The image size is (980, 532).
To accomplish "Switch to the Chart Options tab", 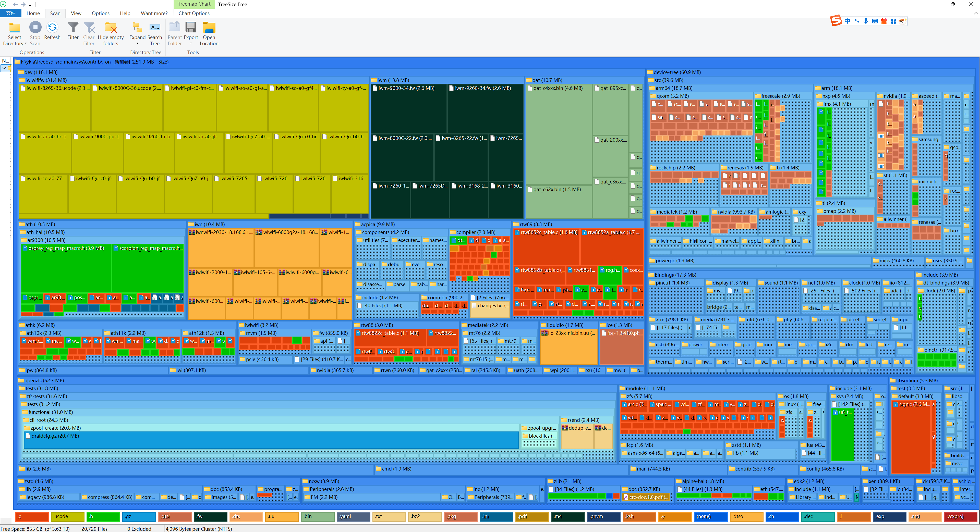I will click(x=194, y=13).
